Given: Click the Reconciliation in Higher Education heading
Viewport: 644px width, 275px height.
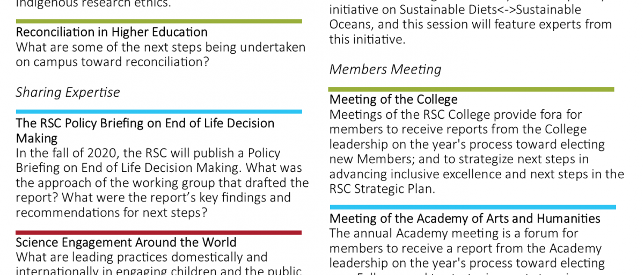Looking at the screenshot, I should [x=112, y=32].
